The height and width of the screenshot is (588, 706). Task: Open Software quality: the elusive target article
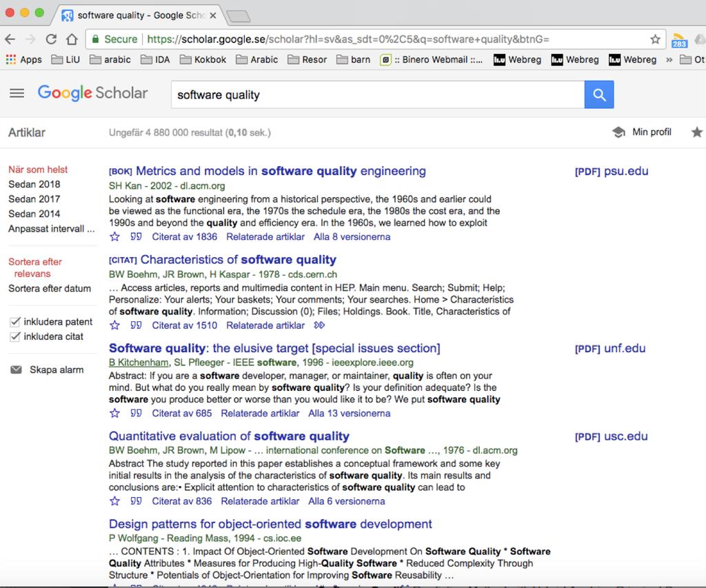tap(274, 348)
